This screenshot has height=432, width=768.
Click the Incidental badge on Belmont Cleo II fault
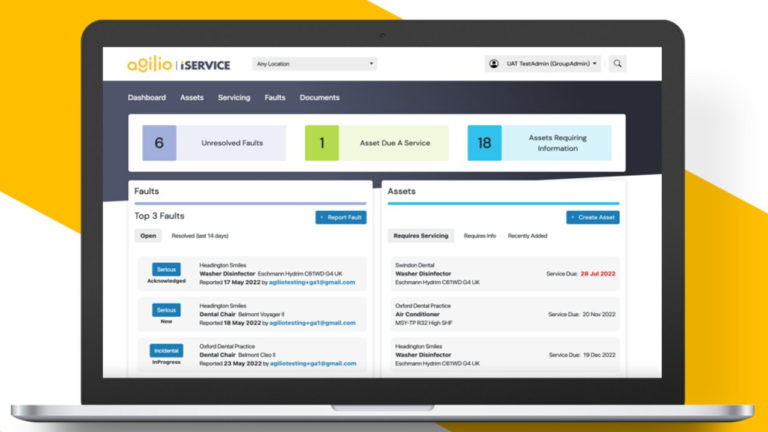(x=167, y=351)
